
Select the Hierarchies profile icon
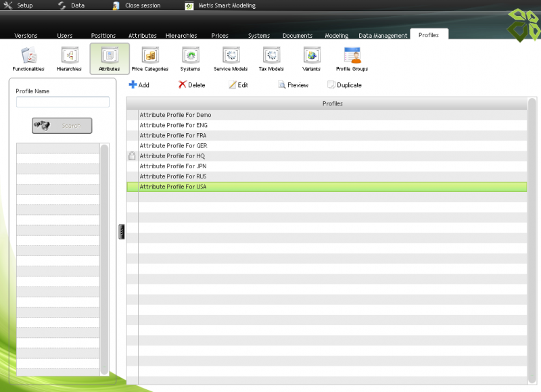[69, 59]
